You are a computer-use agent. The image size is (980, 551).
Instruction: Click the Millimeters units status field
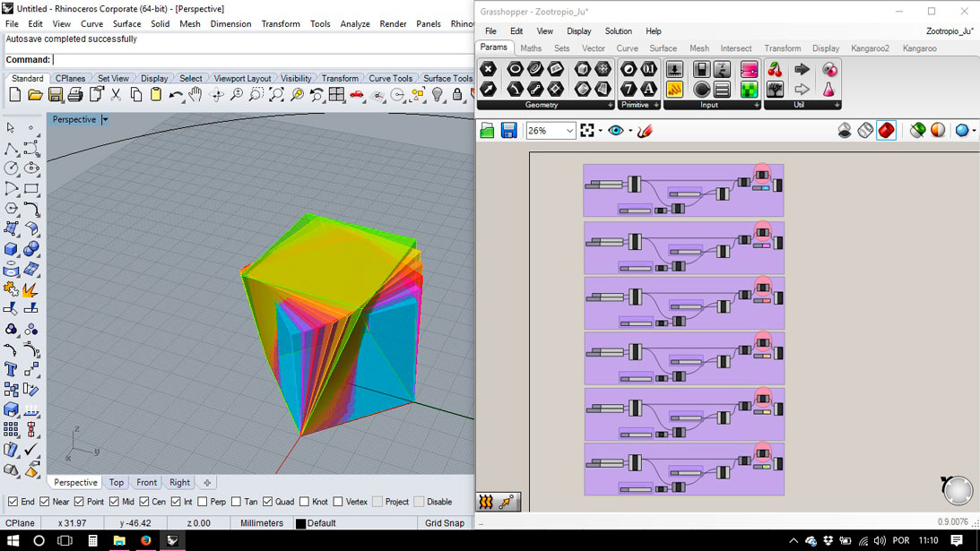pos(261,523)
